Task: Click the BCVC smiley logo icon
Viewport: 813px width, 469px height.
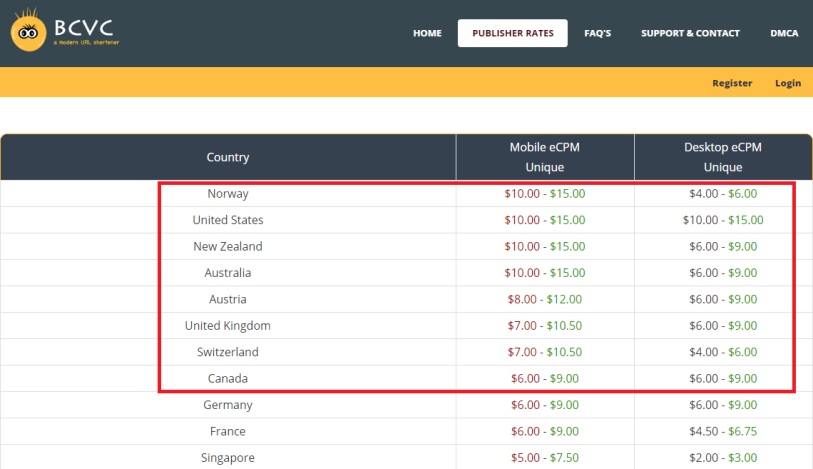Action: [28, 30]
